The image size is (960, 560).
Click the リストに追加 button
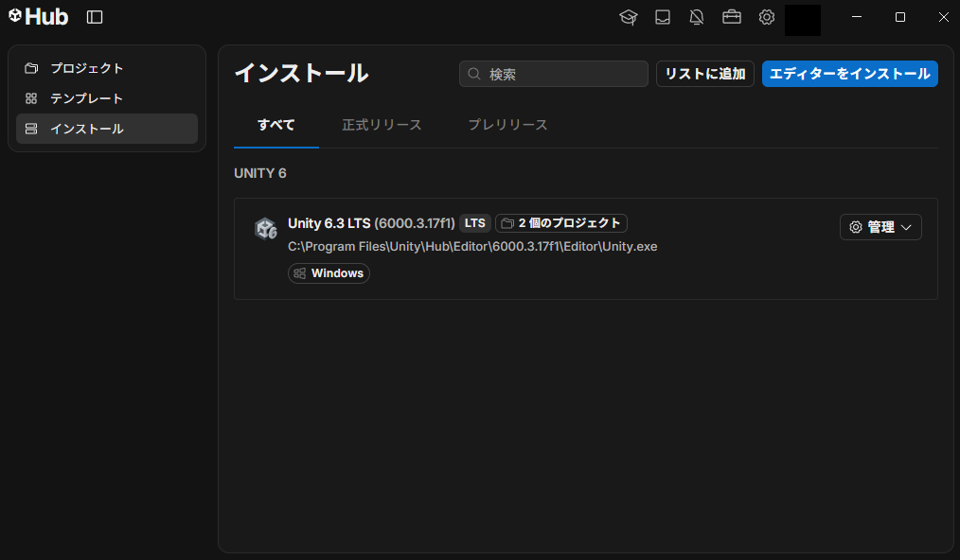[x=705, y=74]
